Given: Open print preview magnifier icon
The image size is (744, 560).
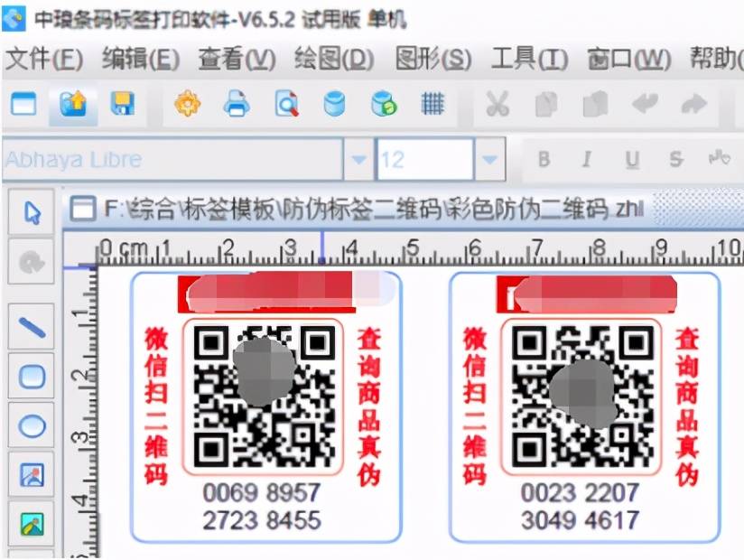Looking at the screenshot, I should click(286, 104).
